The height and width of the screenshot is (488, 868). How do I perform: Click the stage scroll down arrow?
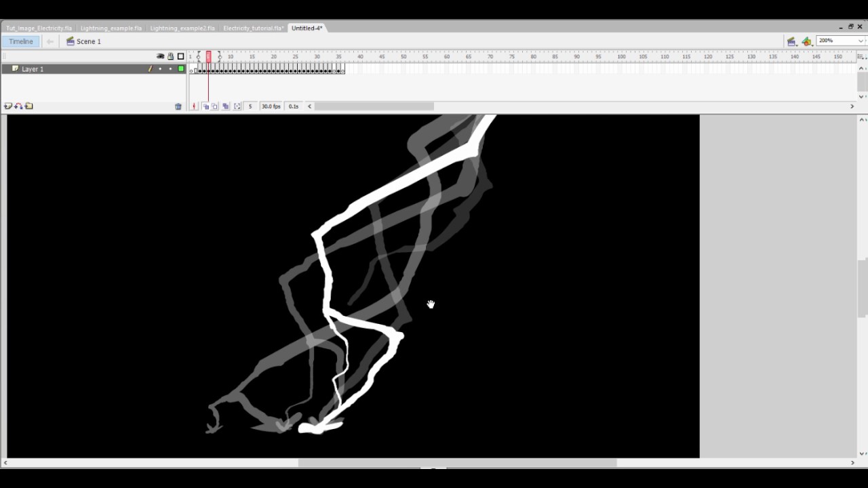pos(862,453)
